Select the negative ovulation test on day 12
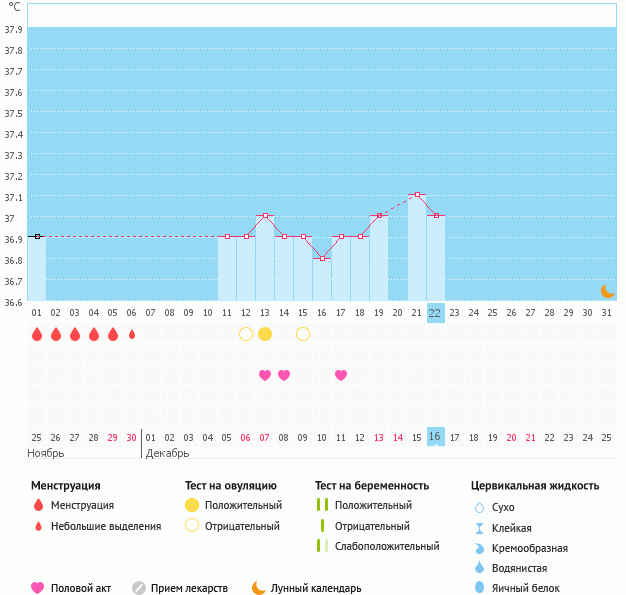This screenshot has width=626, height=595. pyautogui.click(x=246, y=334)
